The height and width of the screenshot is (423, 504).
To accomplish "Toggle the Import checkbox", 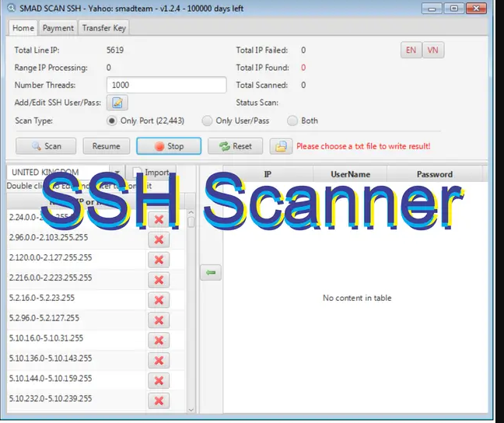I will (x=138, y=173).
